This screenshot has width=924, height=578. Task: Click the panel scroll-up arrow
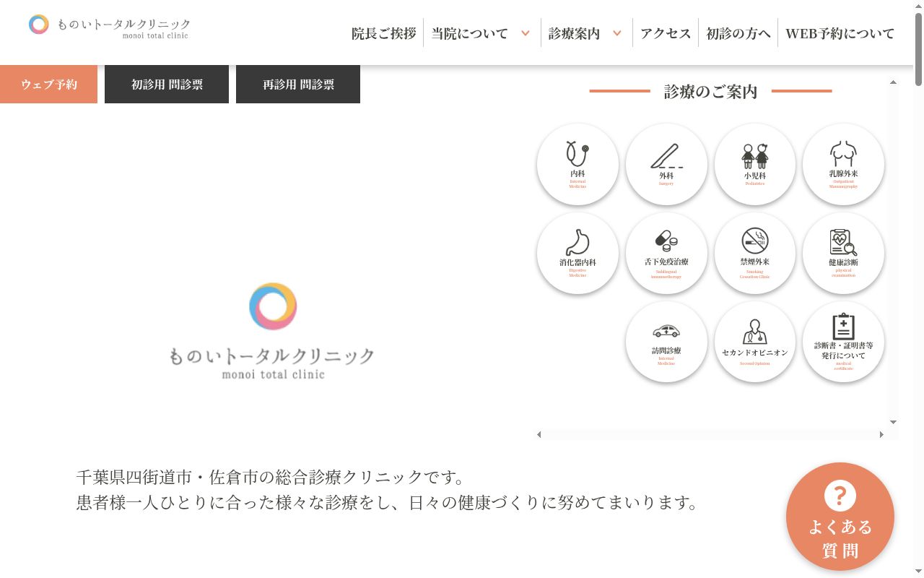pos(893,82)
